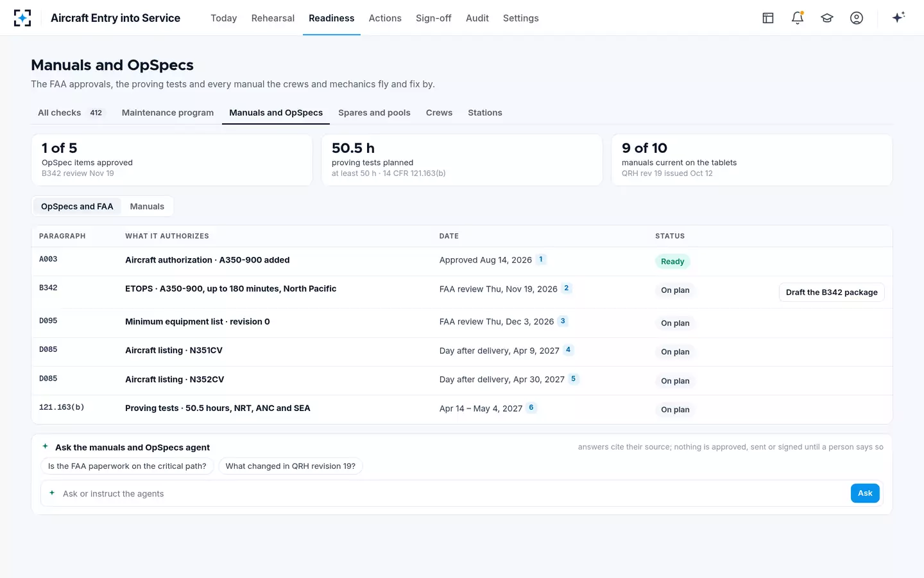Viewport: 924px width, 578px height.
Task: Open the notifications bell
Action: pos(798,18)
